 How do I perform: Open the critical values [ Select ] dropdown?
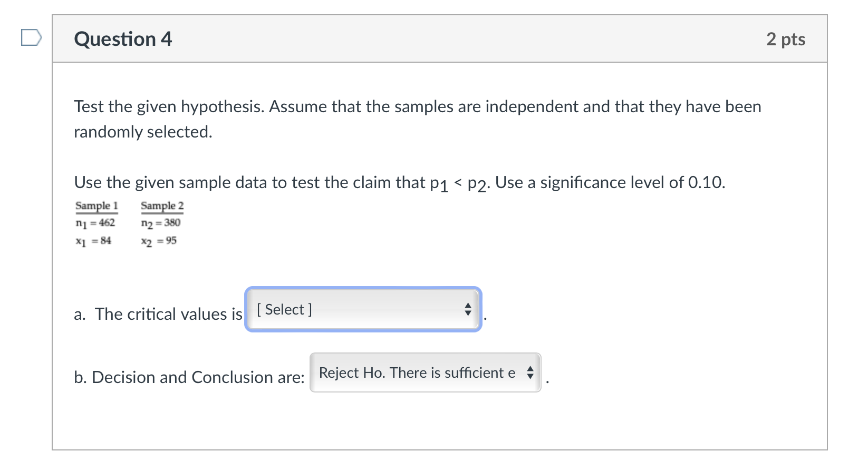point(363,309)
